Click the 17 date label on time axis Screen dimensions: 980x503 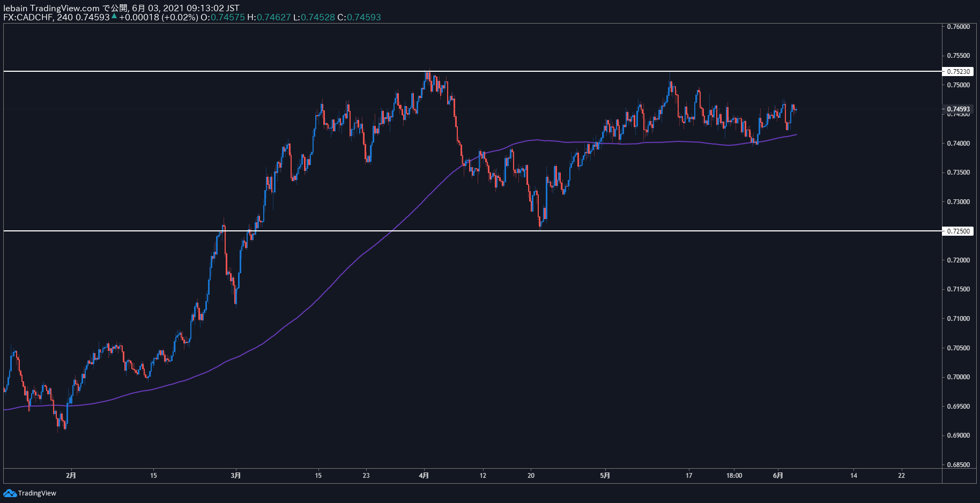(689, 476)
